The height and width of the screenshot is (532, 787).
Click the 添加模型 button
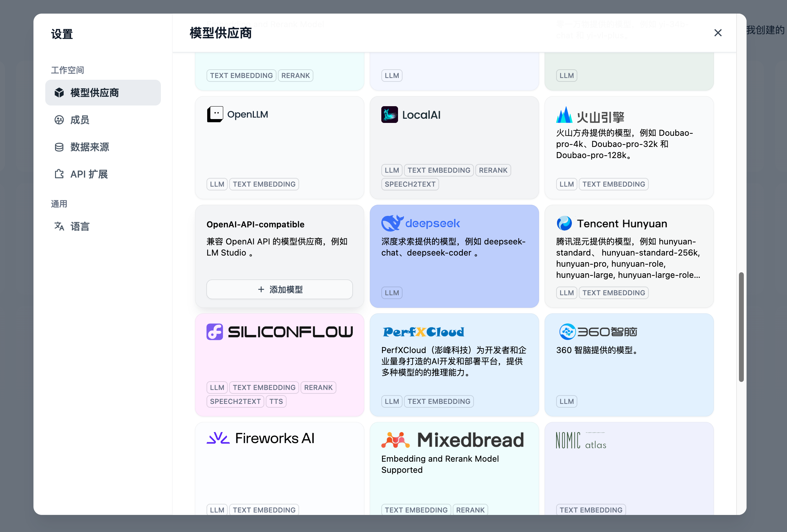[x=280, y=289]
